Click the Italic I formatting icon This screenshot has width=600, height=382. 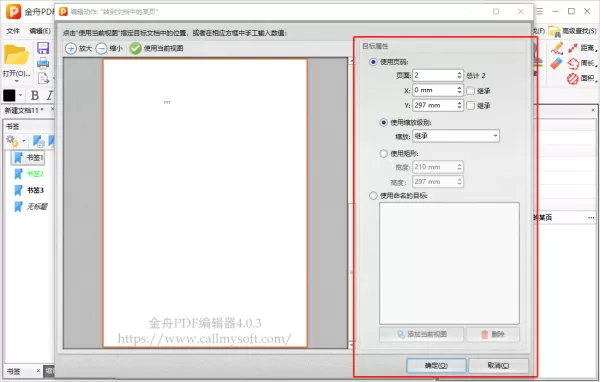(49, 95)
